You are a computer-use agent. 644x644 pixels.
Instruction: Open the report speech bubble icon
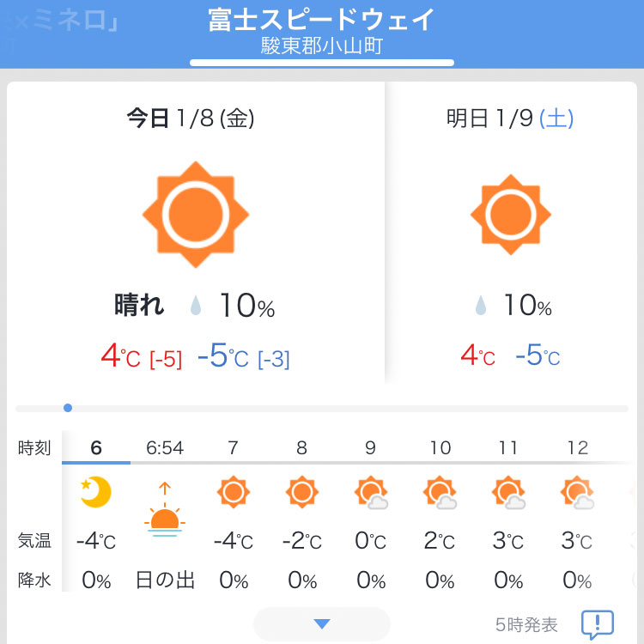point(598,624)
